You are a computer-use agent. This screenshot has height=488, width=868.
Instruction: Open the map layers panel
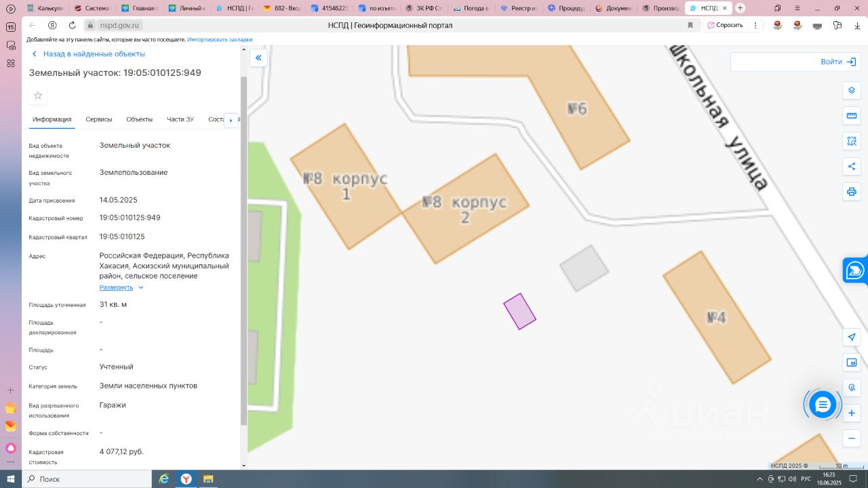(x=852, y=91)
